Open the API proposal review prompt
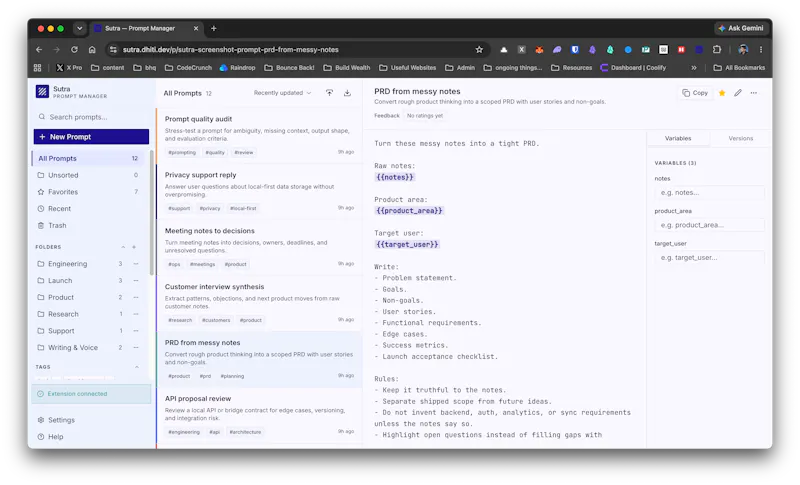 [259, 415]
